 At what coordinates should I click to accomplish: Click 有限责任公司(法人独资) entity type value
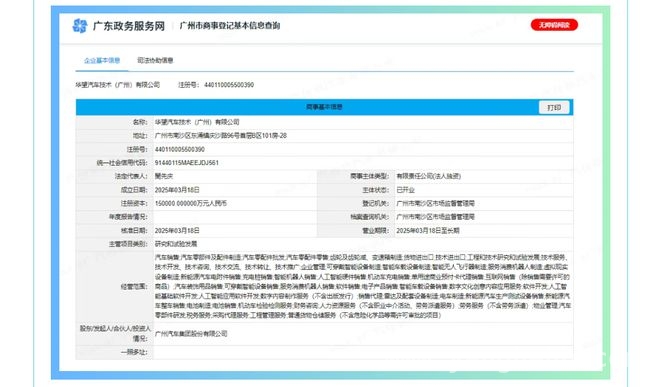point(428,176)
